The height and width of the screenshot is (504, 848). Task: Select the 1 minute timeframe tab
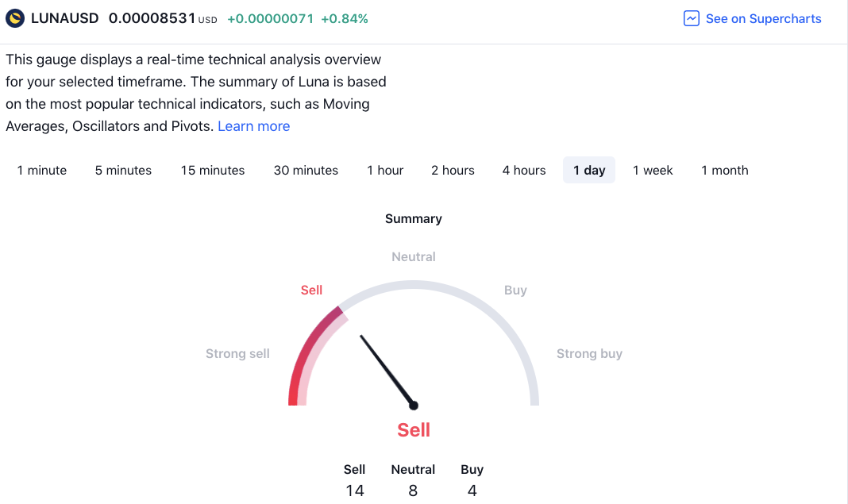(42, 170)
